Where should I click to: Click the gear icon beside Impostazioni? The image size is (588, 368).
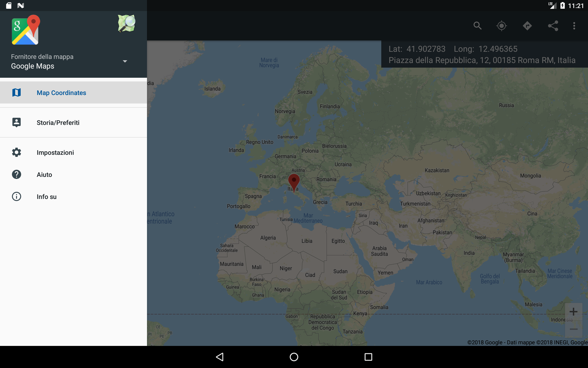coord(17,152)
